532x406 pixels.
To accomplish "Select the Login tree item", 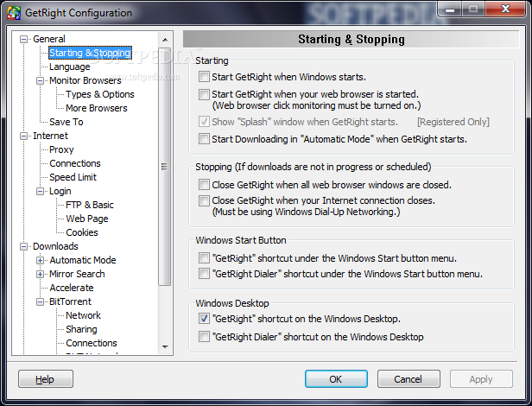I will 60,191.
